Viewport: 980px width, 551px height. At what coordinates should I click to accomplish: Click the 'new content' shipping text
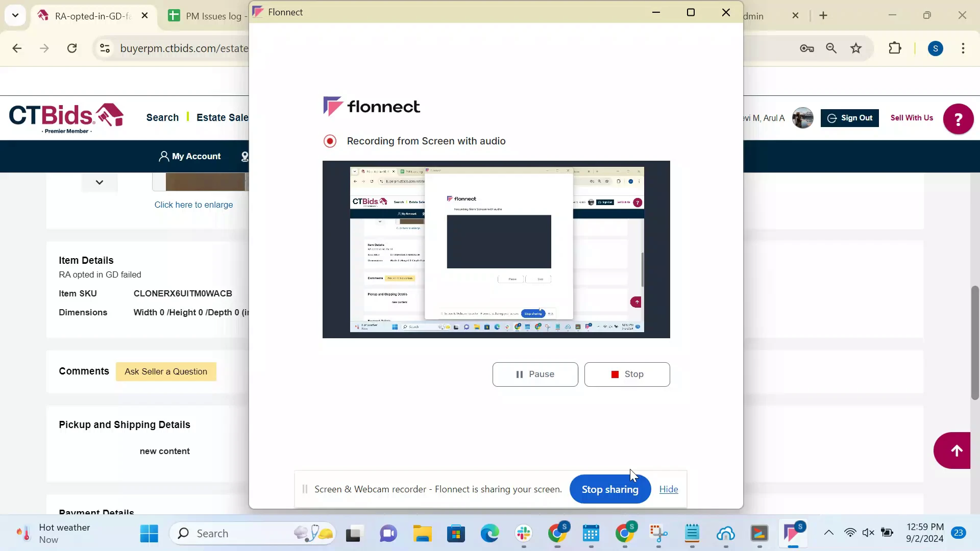(164, 451)
